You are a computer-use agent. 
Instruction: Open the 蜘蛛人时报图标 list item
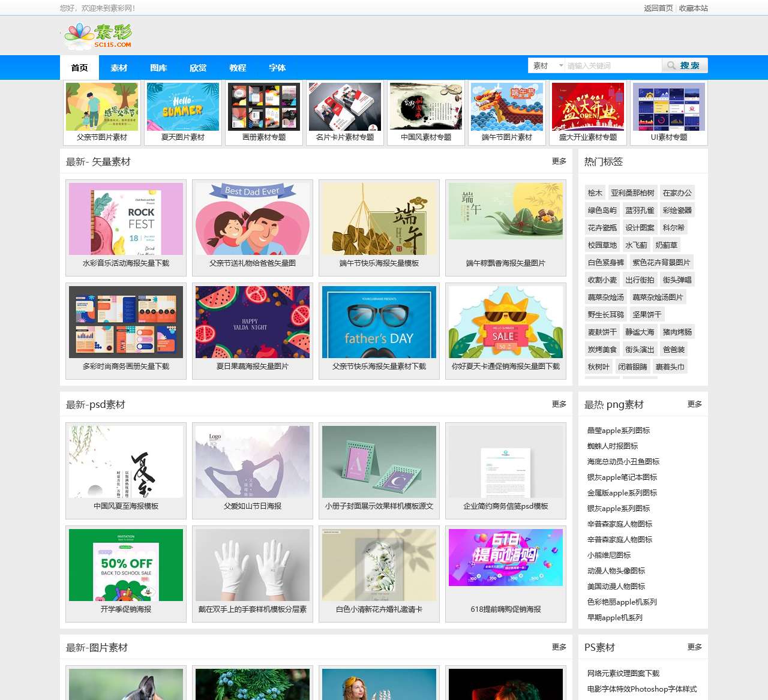(613, 446)
